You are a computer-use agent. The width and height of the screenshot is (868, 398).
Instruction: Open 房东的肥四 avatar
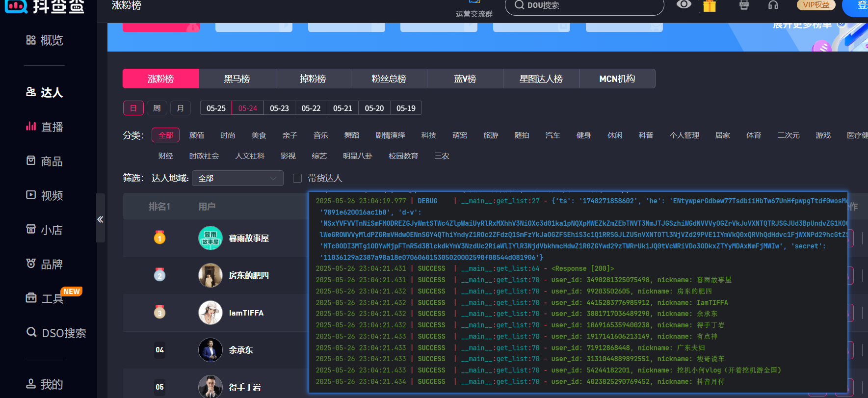point(210,275)
